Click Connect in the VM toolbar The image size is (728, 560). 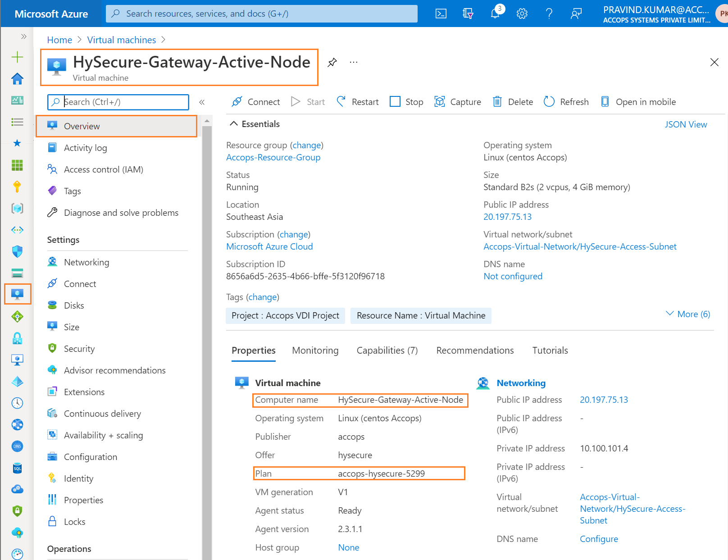(255, 102)
